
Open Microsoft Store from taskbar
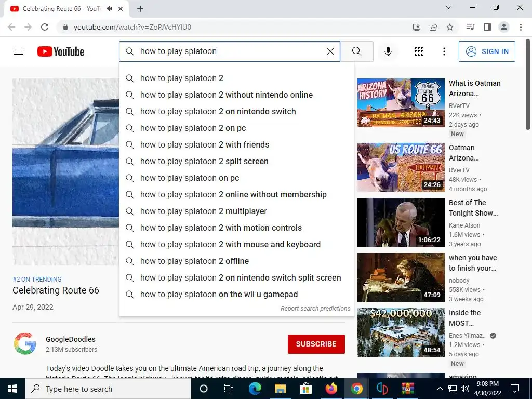[x=305, y=389]
